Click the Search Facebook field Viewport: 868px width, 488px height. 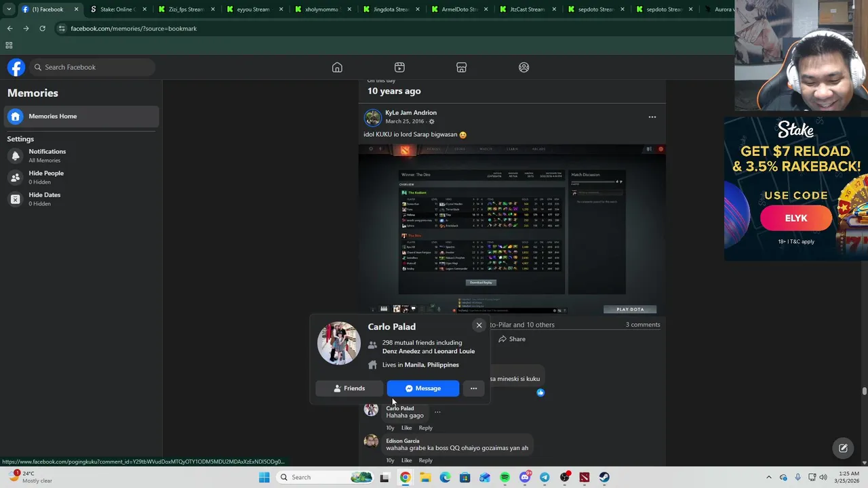tap(92, 67)
